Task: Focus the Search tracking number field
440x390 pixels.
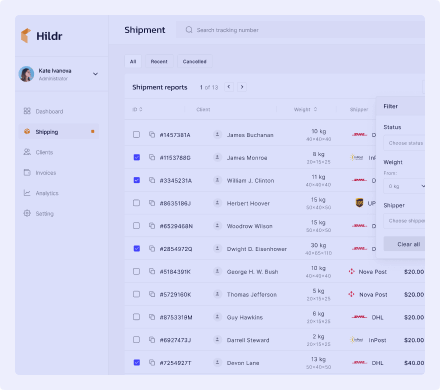Action: [x=300, y=30]
